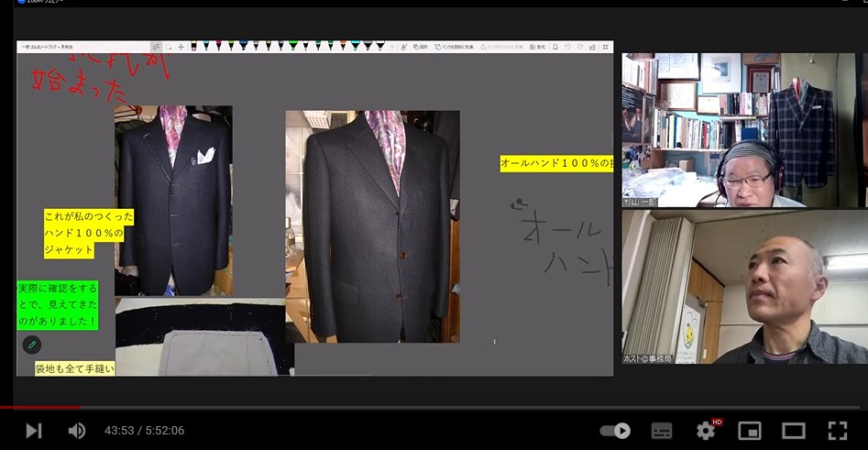The height and width of the screenshot is (450, 868).
Task: Enable theater mode
Action: (793, 430)
